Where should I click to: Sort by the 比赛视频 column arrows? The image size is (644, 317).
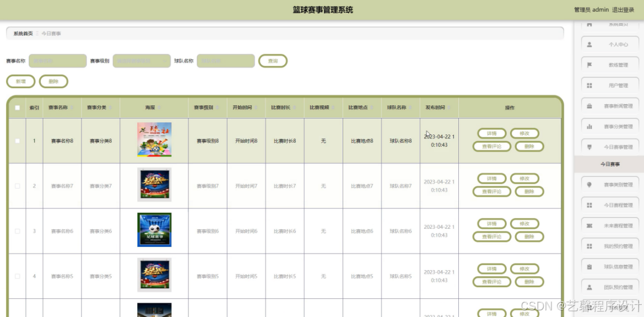(x=333, y=108)
